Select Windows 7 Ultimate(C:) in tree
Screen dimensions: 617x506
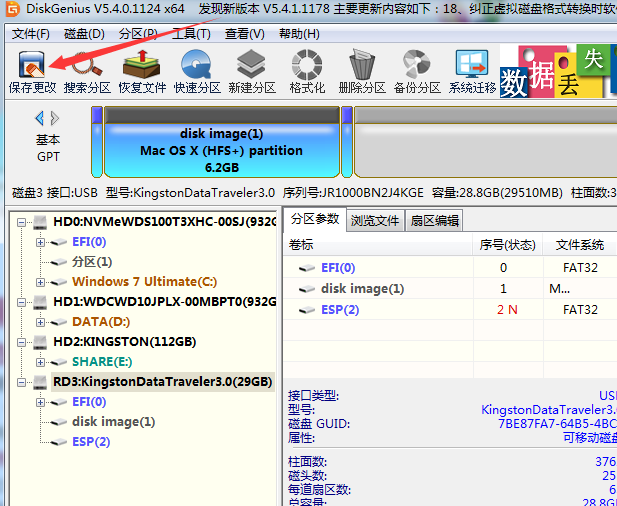coord(144,282)
